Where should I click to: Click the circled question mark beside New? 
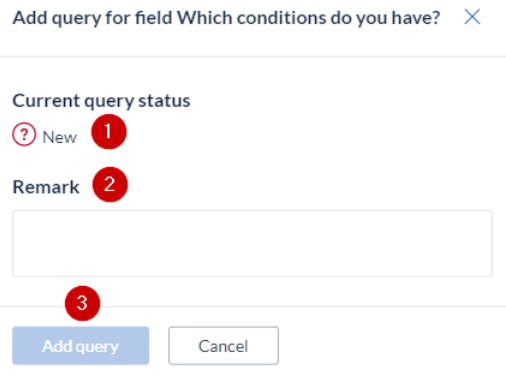[x=24, y=134]
